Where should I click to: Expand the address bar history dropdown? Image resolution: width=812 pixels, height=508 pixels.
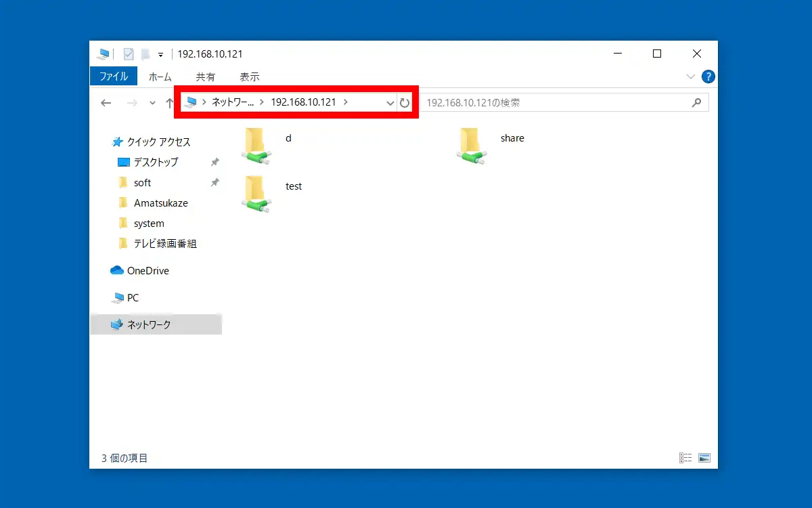[x=390, y=103]
